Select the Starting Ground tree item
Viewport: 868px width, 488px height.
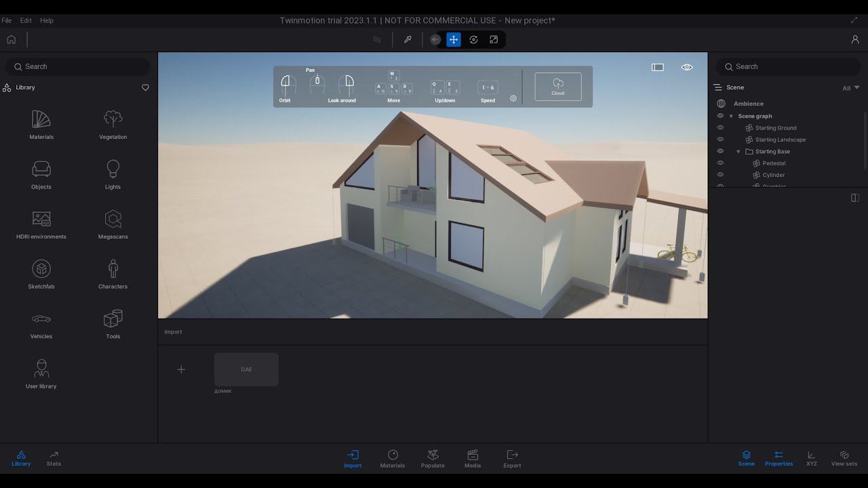pyautogui.click(x=776, y=127)
